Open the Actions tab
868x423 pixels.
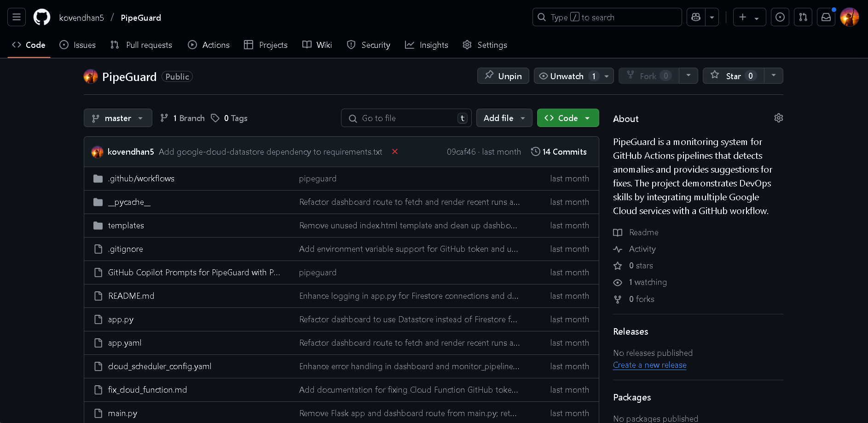click(x=209, y=45)
